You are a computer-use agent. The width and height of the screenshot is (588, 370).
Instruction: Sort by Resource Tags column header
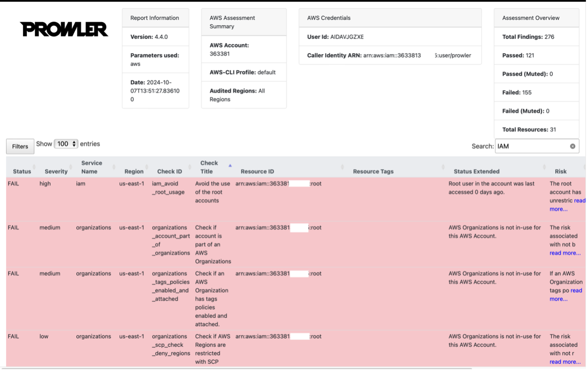pos(373,171)
